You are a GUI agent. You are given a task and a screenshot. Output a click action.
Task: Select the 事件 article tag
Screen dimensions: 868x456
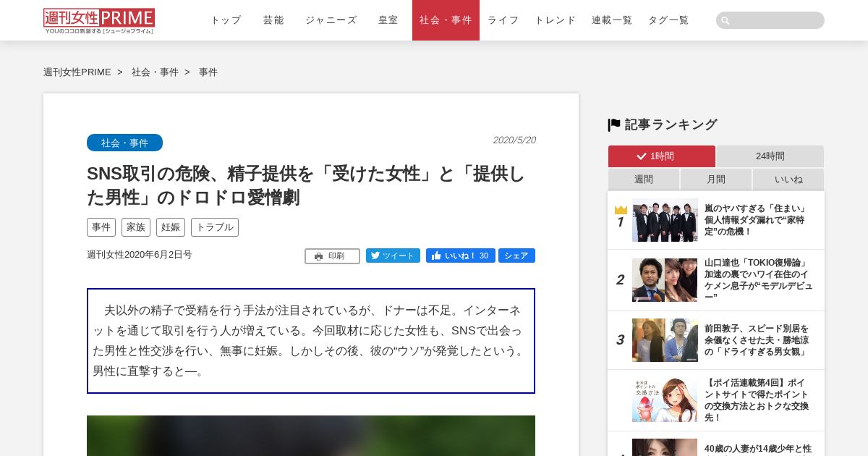(x=101, y=227)
